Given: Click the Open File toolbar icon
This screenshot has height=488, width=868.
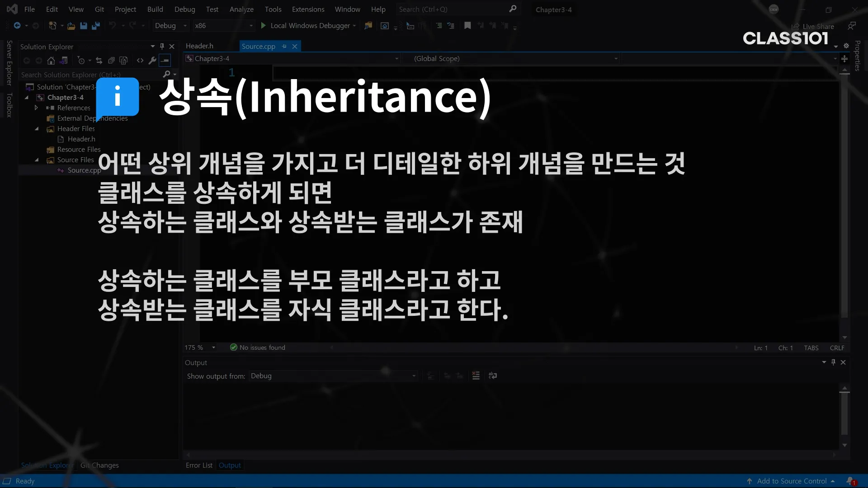Looking at the screenshot, I should pos(71,26).
